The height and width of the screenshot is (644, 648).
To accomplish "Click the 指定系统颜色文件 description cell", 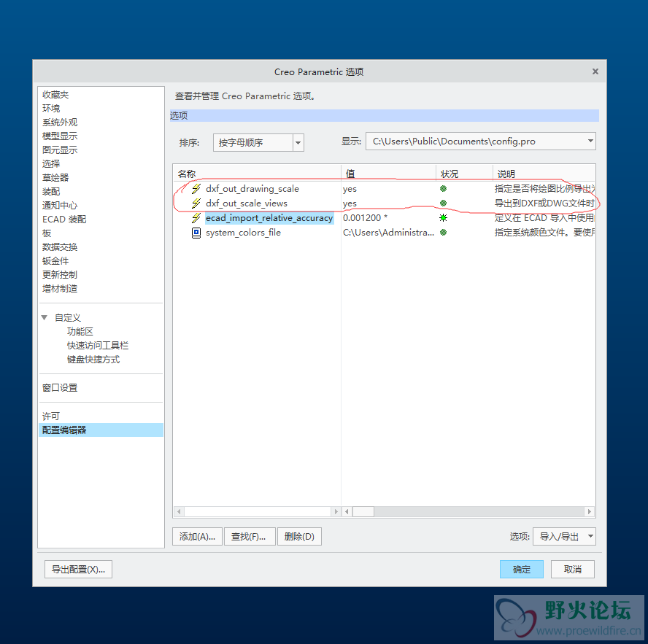I will (544, 233).
